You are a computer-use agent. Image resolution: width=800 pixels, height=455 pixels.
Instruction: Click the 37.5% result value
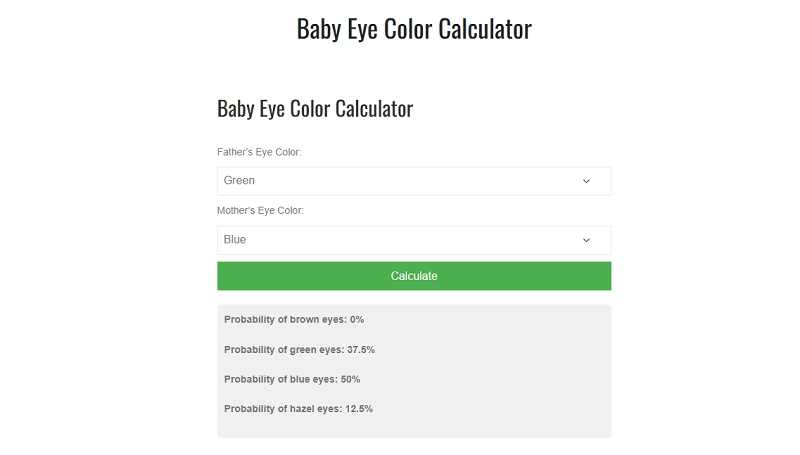(361, 350)
